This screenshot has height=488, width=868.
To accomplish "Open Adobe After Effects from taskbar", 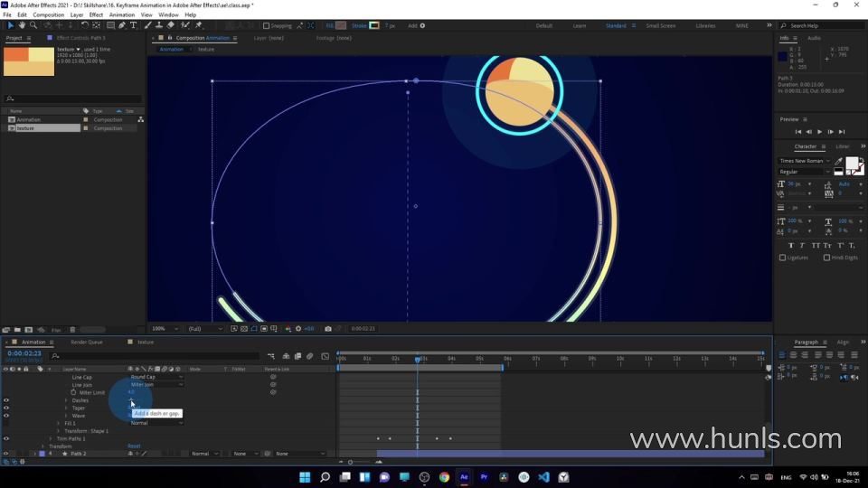I will point(465,476).
